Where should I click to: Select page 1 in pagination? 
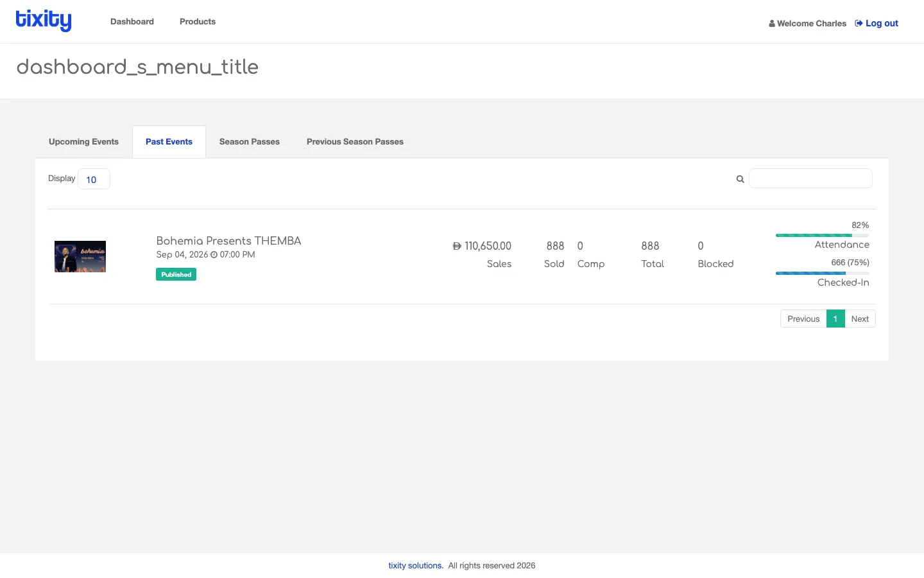click(x=835, y=319)
